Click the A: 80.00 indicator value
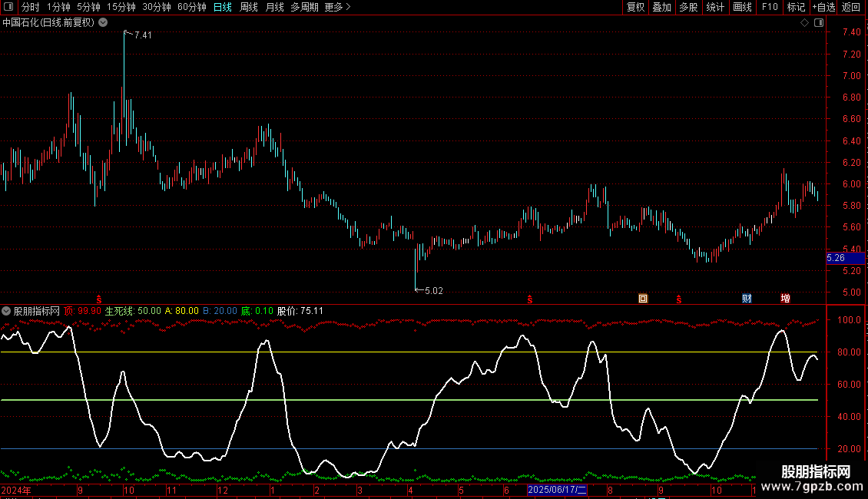This screenshot has height=499, width=868. point(181,311)
